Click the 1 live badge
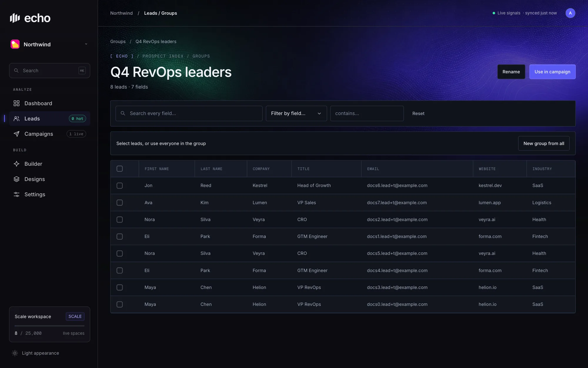The image size is (588, 368). [x=76, y=134]
